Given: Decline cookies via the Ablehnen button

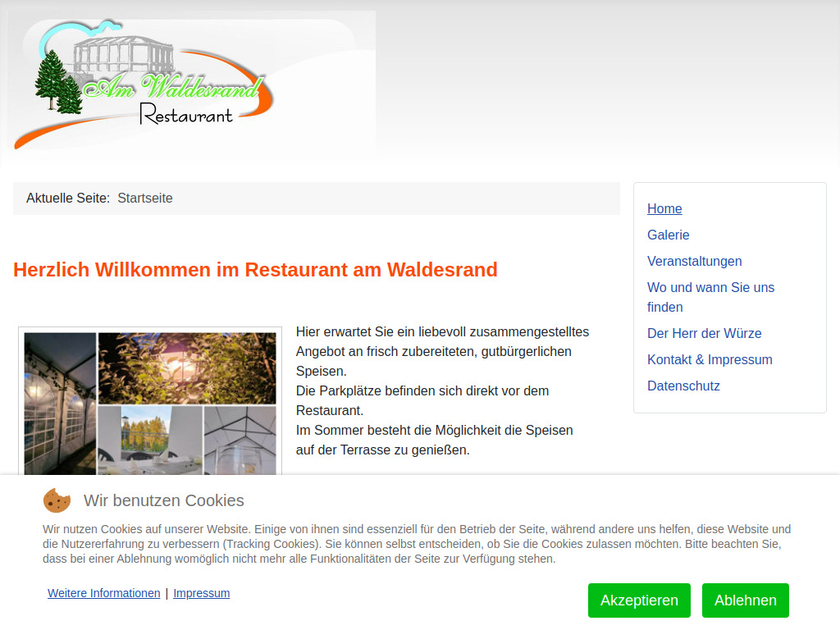Looking at the screenshot, I should (x=745, y=600).
